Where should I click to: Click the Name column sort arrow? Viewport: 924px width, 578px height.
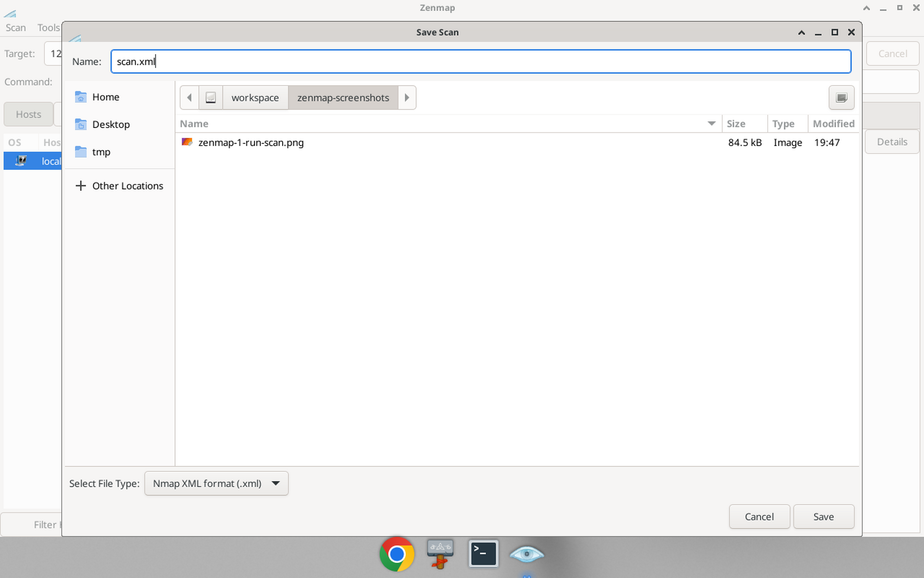(711, 124)
